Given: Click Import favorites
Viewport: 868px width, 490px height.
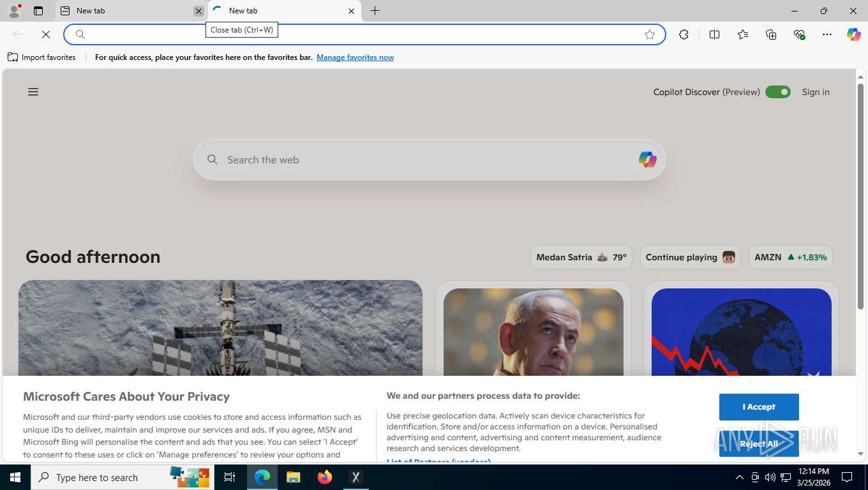Looking at the screenshot, I should click(41, 57).
